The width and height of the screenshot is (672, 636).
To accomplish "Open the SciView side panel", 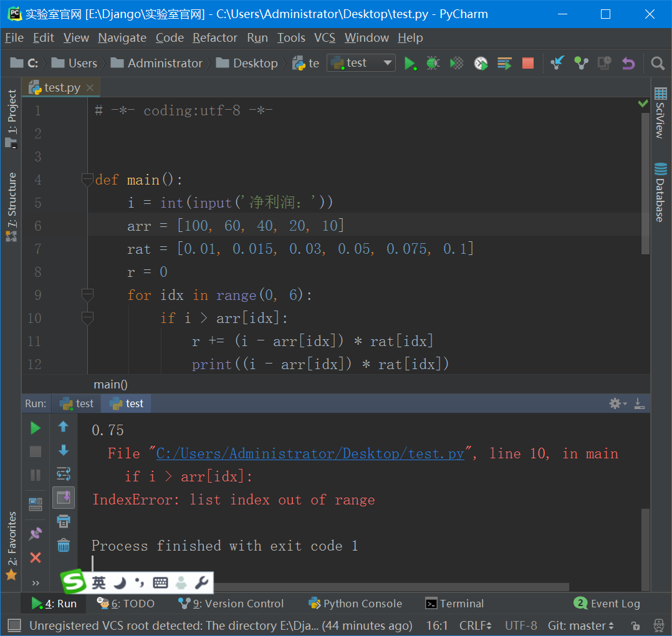I will pyautogui.click(x=660, y=113).
